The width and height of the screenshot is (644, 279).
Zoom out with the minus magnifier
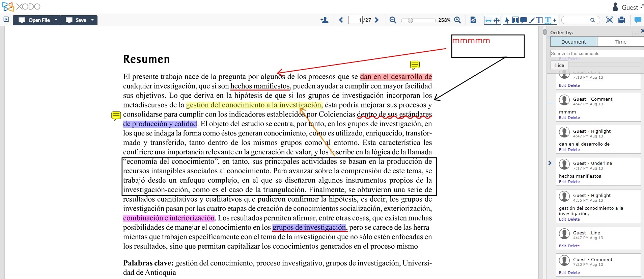point(393,20)
